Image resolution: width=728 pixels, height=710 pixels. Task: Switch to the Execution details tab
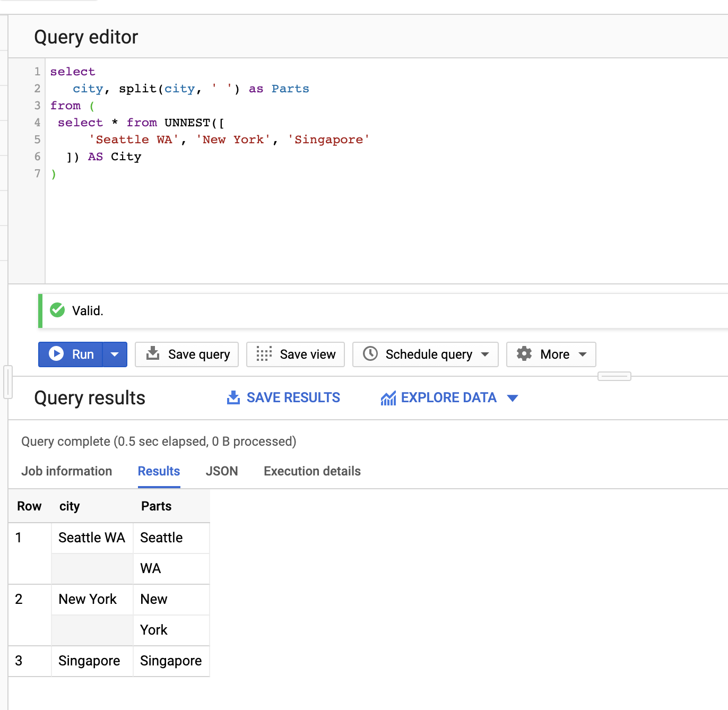(x=311, y=471)
